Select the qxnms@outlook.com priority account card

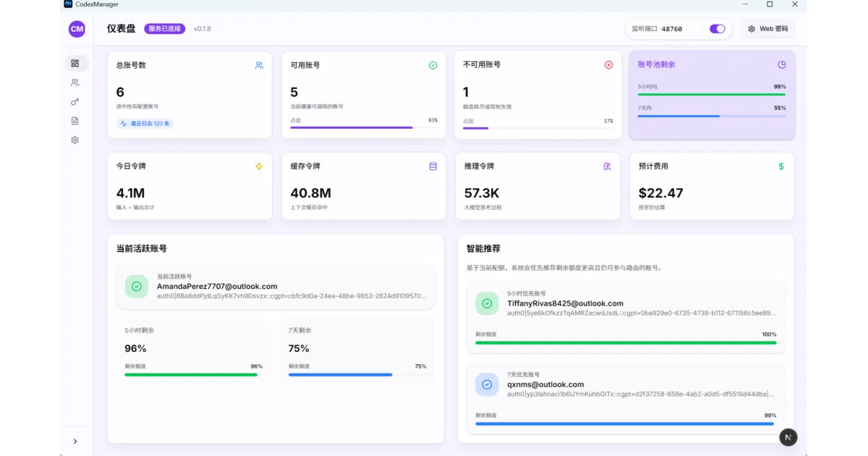[x=626, y=398]
